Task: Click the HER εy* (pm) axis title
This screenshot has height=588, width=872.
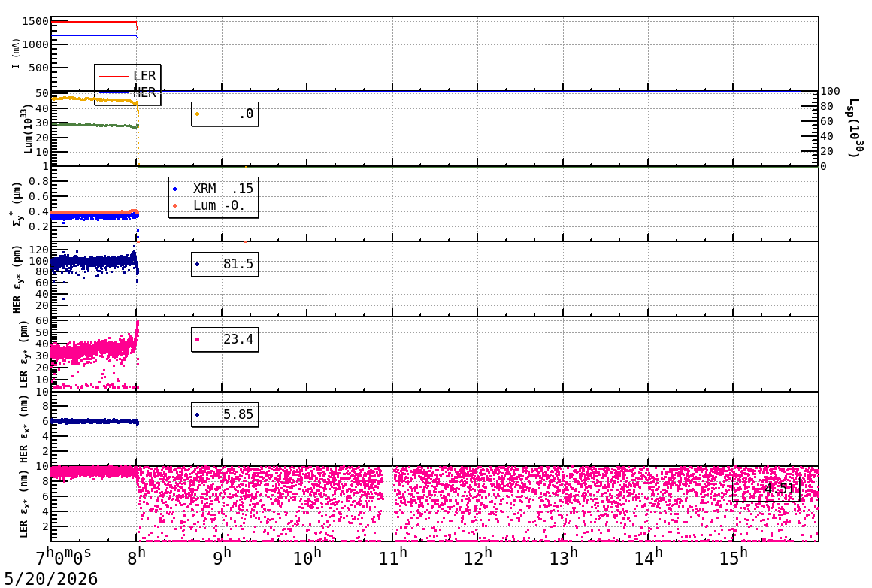Action: tap(17, 279)
